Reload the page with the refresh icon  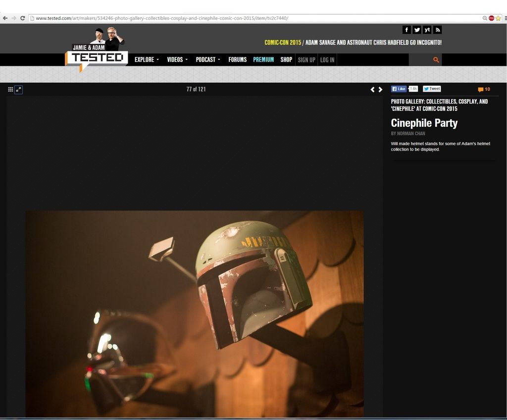[x=23, y=18]
